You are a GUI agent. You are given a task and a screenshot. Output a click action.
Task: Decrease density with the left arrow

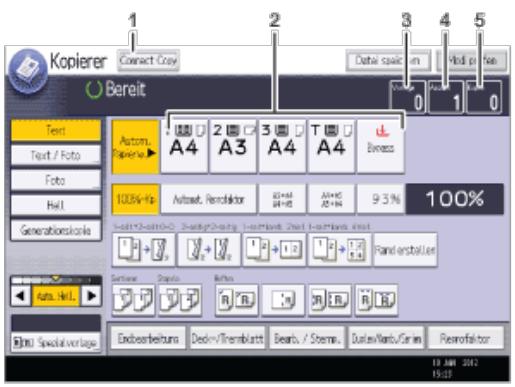21,296
